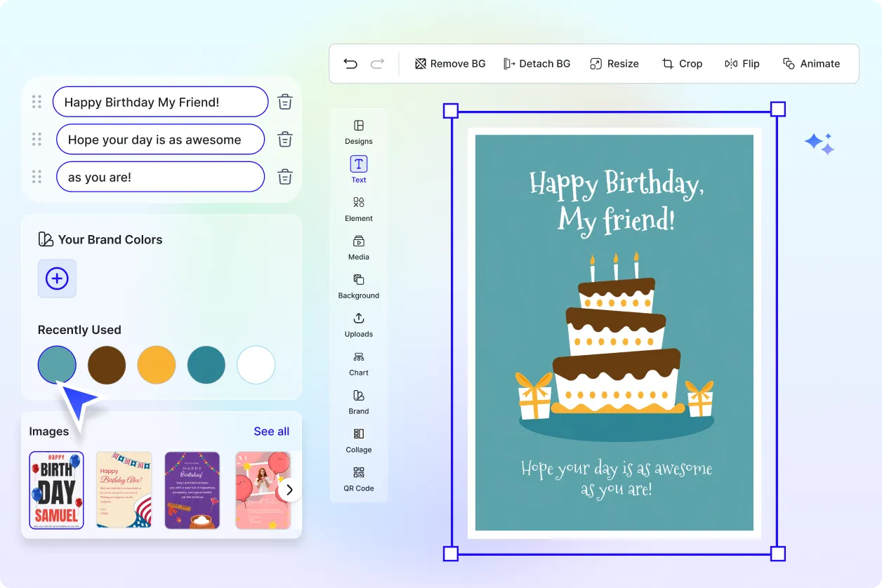This screenshot has width=882, height=588.
Task: Select the SAMUEL birthday card thumbnail
Action: (56, 490)
